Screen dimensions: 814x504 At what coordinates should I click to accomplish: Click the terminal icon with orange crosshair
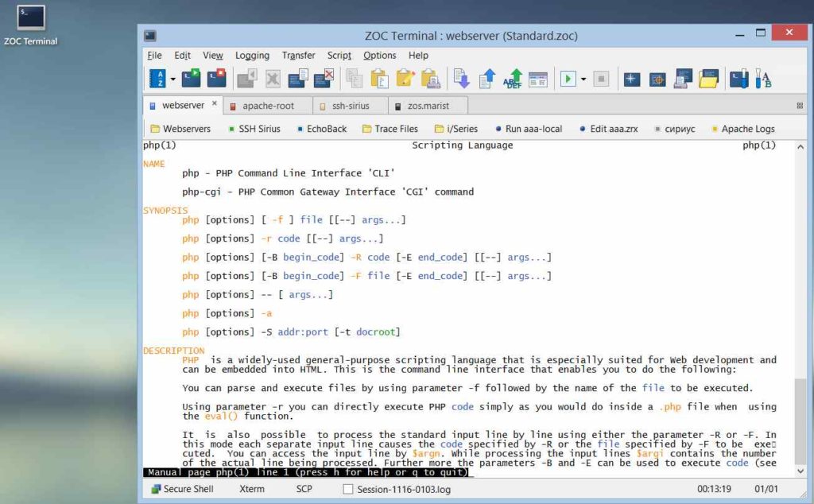tap(657, 79)
